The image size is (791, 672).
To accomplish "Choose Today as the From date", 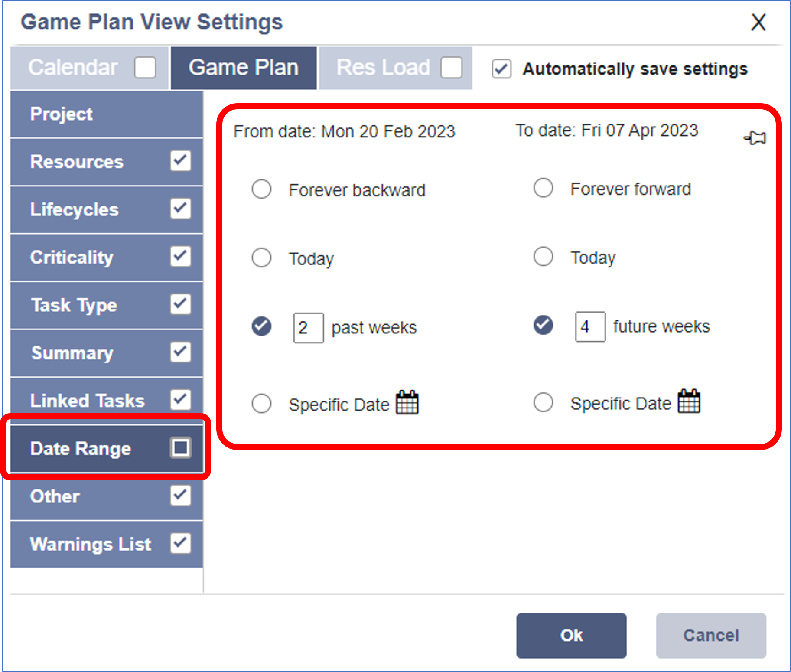I will click(261, 258).
